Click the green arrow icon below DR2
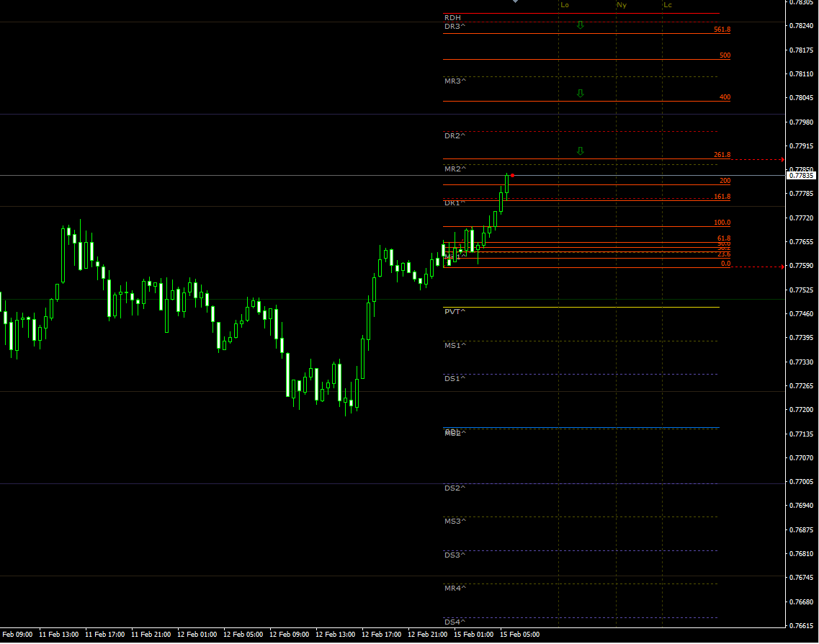 click(581, 151)
